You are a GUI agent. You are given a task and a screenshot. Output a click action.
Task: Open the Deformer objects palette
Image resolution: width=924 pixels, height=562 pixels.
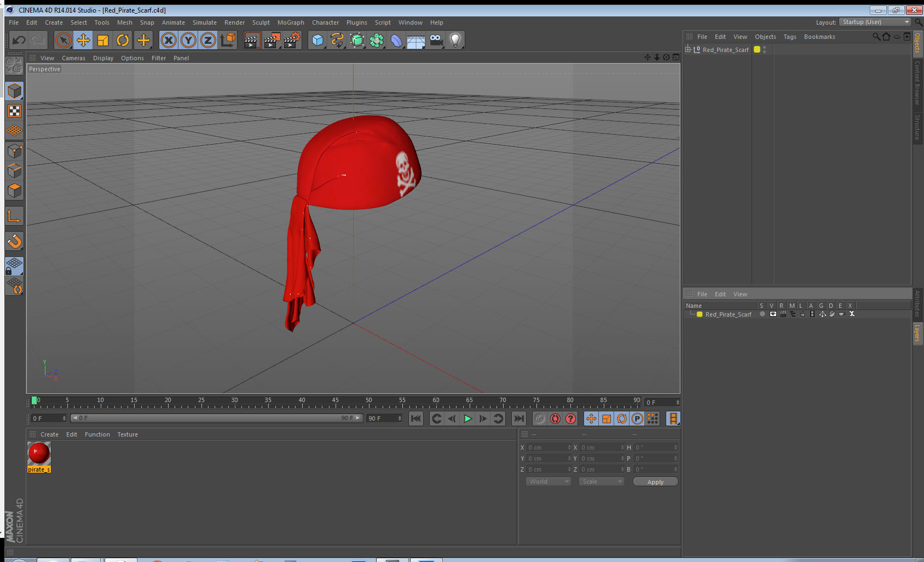[396, 40]
